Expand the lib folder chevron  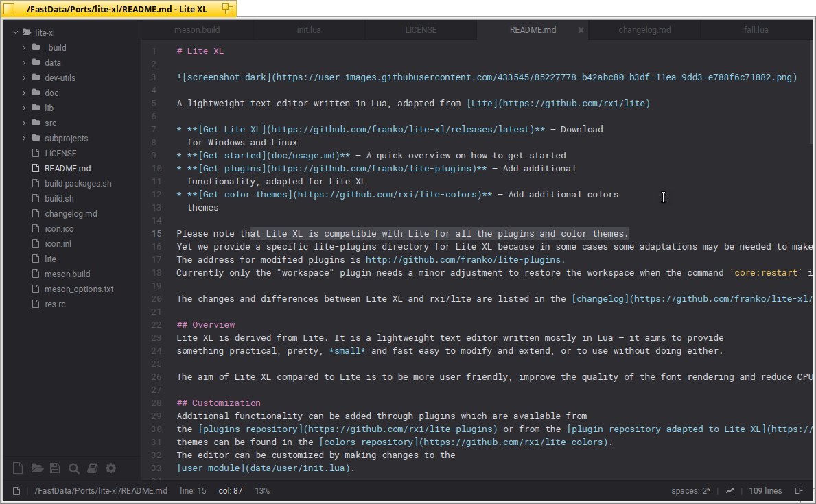pyautogui.click(x=24, y=108)
